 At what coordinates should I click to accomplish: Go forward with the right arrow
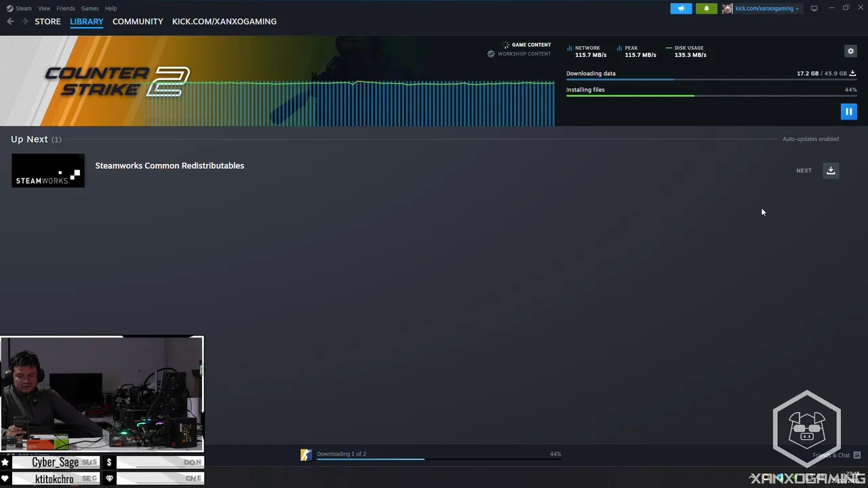point(24,22)
